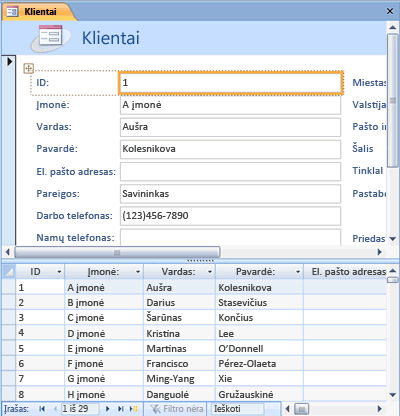Go to next record navigation button
400x416 pixels.
[x=107, y=409]
